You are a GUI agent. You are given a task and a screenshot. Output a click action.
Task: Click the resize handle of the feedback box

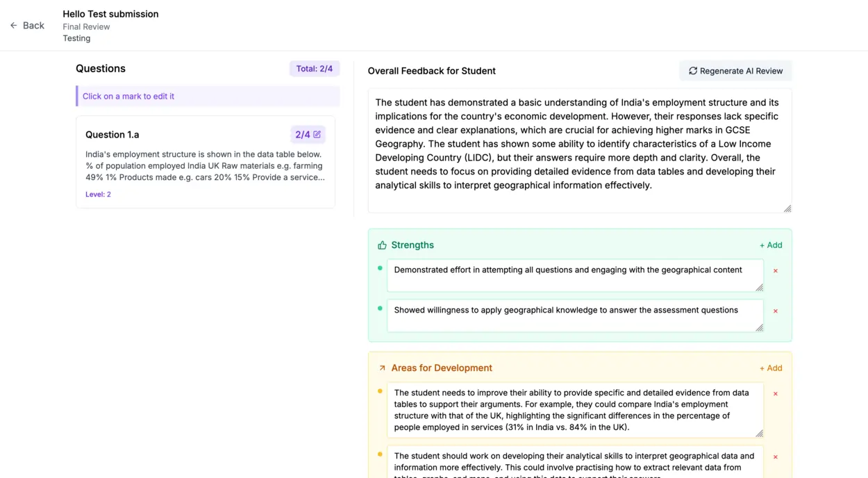tap(787, 207)
